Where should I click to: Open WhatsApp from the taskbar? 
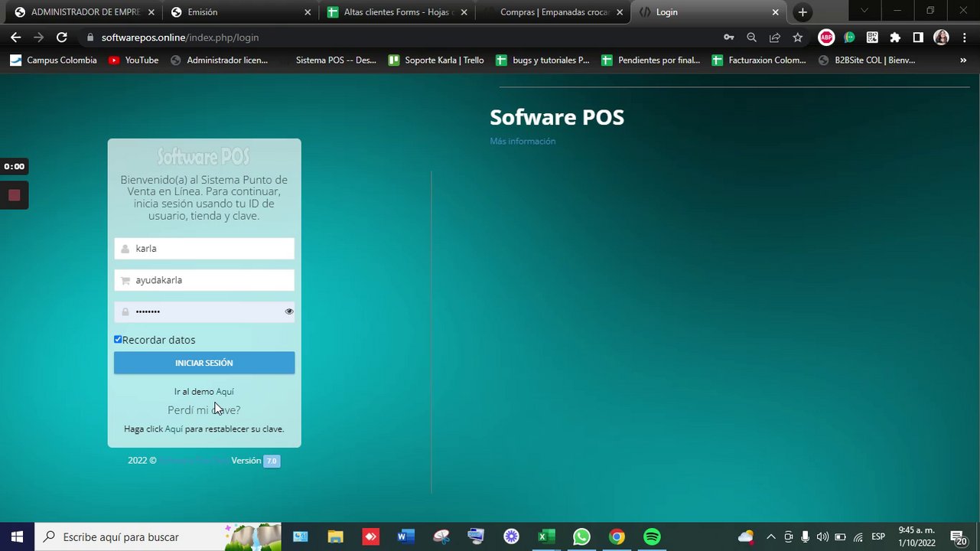point(581,537)
